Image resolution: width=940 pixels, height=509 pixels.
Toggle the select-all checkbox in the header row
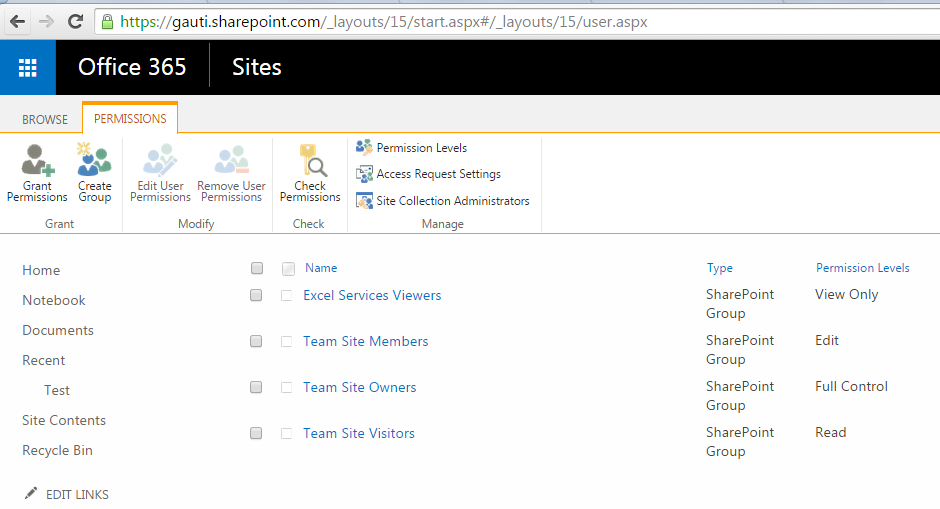pyautogui.click(x=257, y=268)
